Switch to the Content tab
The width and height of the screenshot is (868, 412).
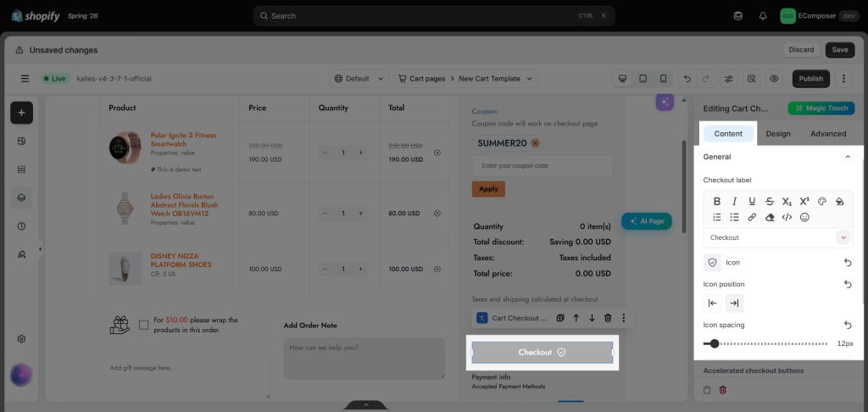pyautogui.click(x=728, y=133)
